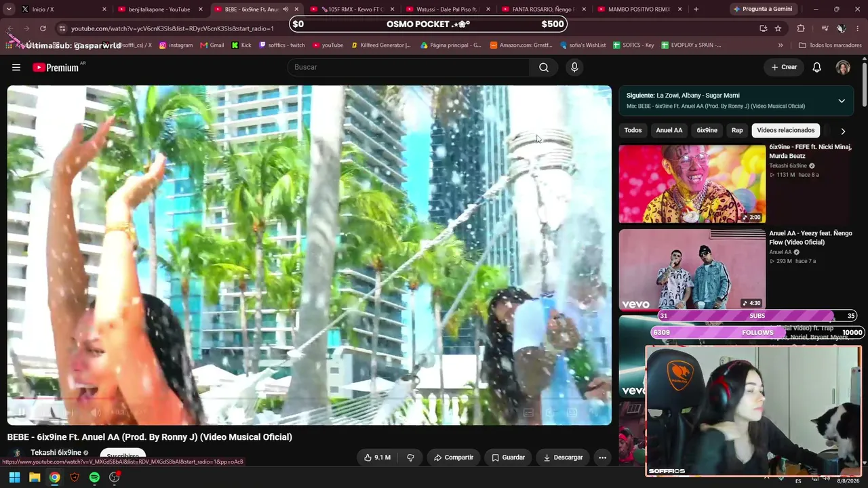Open the Tekashi 6ix9ine channel link
868x488 pixels.
click(56, 453)
